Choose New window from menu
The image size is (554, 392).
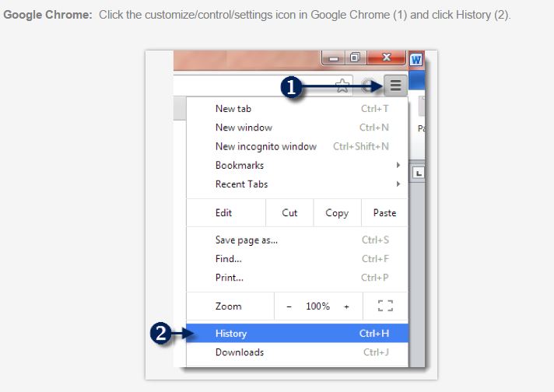297,128
